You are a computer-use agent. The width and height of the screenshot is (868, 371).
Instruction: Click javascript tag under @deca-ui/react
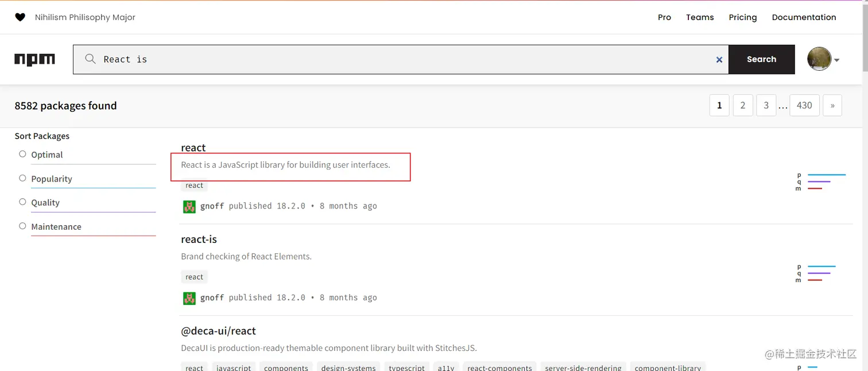click(x=234, y=368)
